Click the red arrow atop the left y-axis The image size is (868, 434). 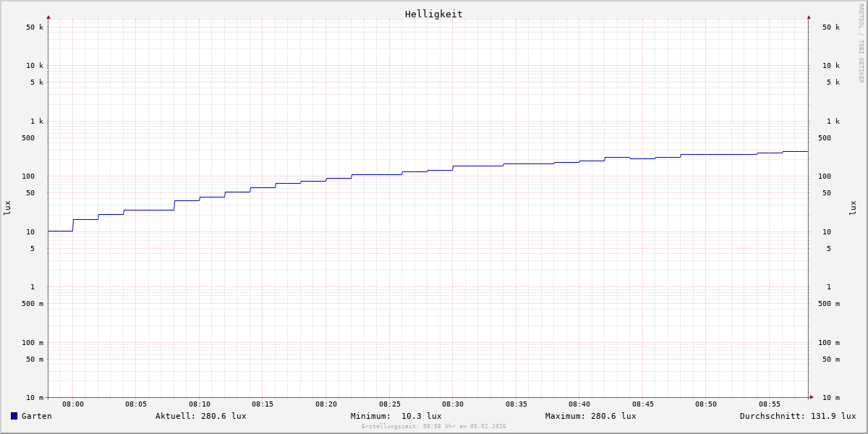point(48,17)
